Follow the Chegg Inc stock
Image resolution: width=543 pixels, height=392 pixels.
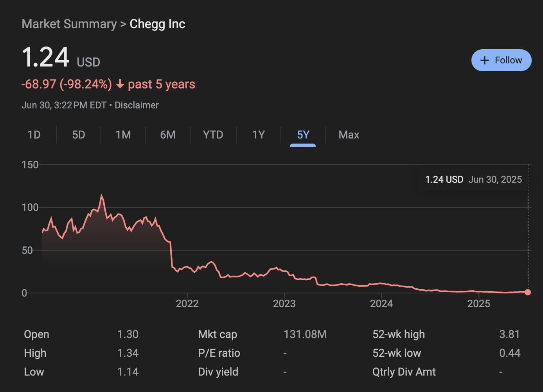point(501,60)
